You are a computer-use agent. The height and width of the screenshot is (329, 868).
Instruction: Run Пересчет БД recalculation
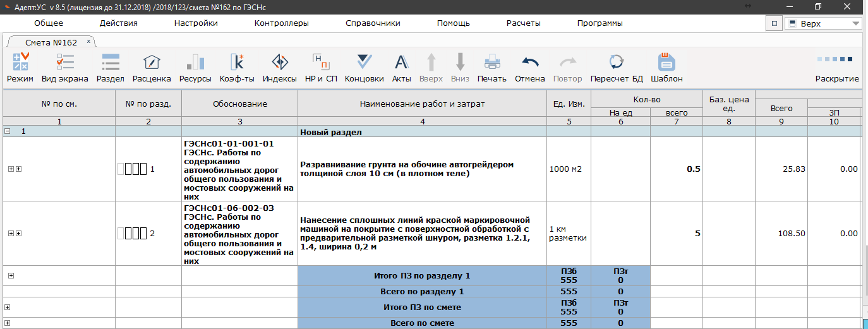click(x=617, y=68)
